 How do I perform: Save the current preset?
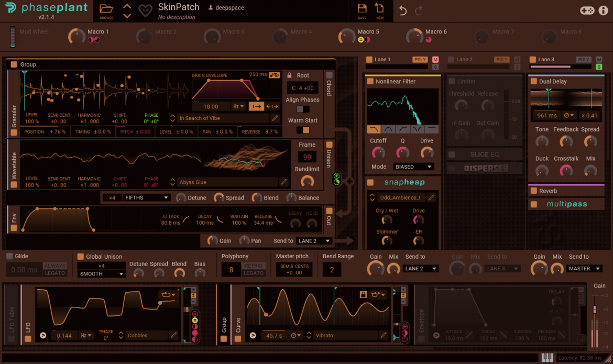point(362,9)
